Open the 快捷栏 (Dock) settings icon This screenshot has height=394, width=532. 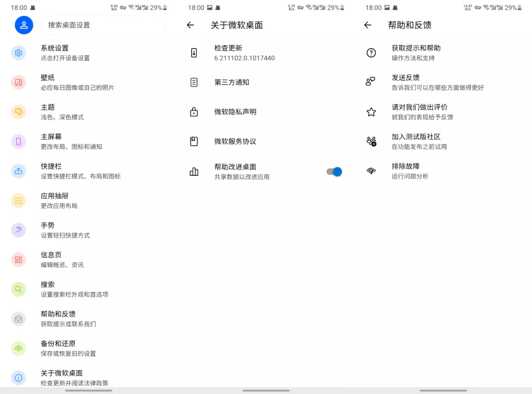(x=18, y=171)
